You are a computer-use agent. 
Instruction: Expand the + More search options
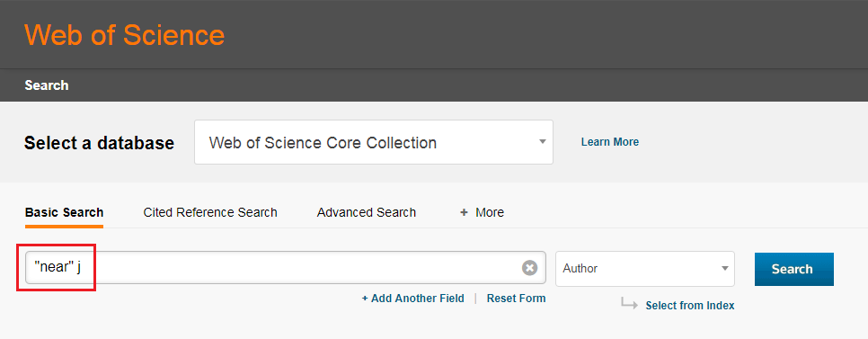(x=483, y=213)
